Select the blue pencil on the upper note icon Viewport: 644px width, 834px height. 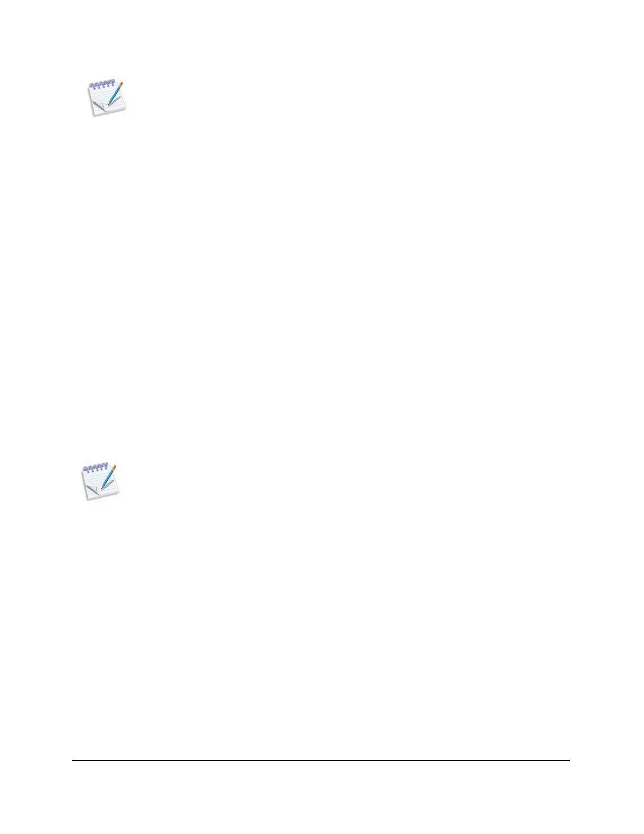pyautogui.click(x=115, y=93)
